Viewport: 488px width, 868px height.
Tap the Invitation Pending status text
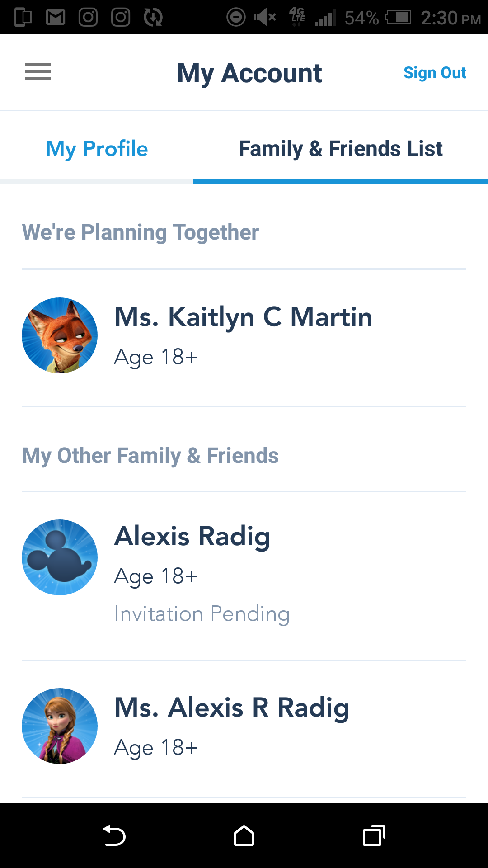coord(202,614)
